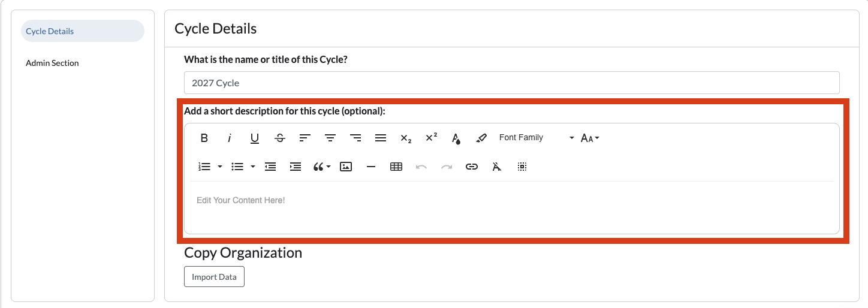Align text left
Viewport: 868px width, 308px height.
pos(305,138)
